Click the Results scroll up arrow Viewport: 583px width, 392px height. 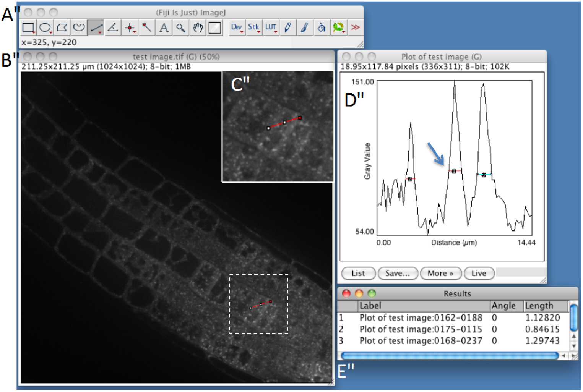click(574, 337)
